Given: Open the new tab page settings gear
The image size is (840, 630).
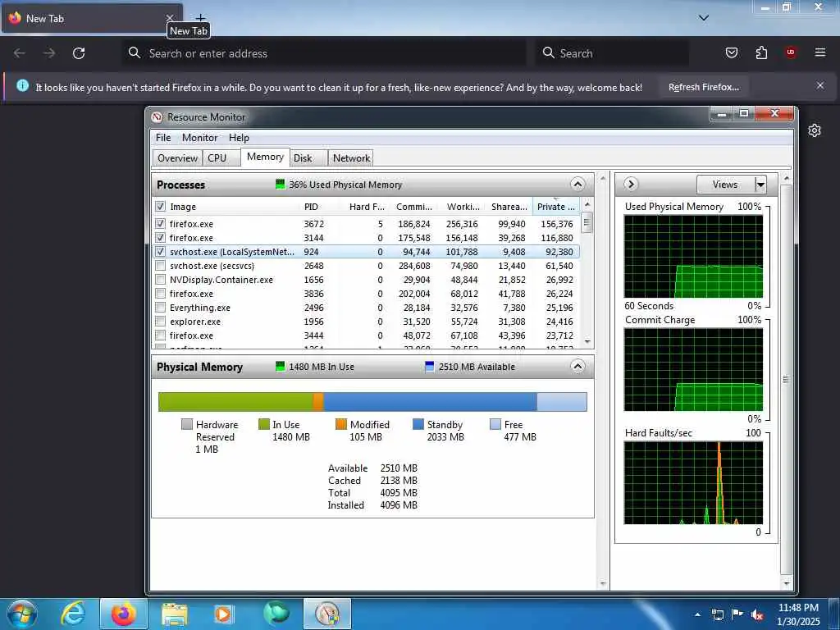Looking at the screenshot, I should coord(815,130).
